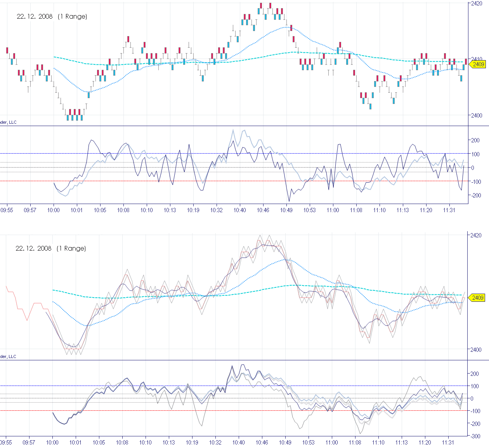
Task: Click the 11:31 time label under line chart
Action: tap(448, 443)
